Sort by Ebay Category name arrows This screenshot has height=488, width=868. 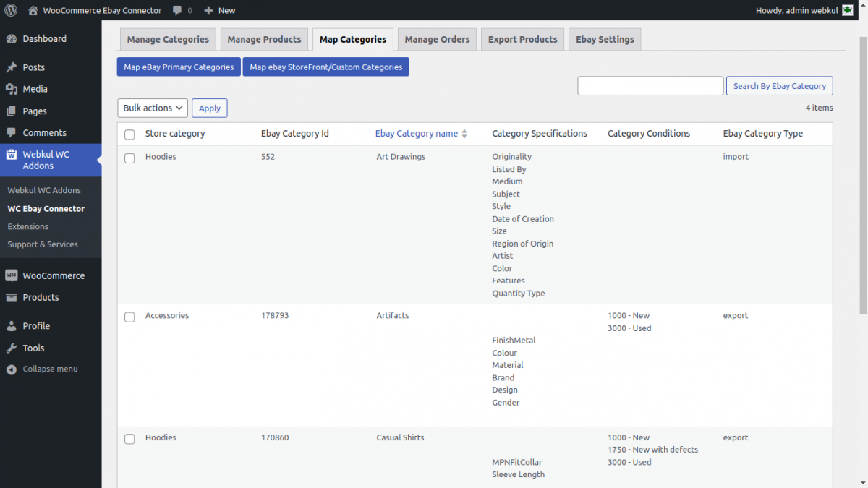464,134
